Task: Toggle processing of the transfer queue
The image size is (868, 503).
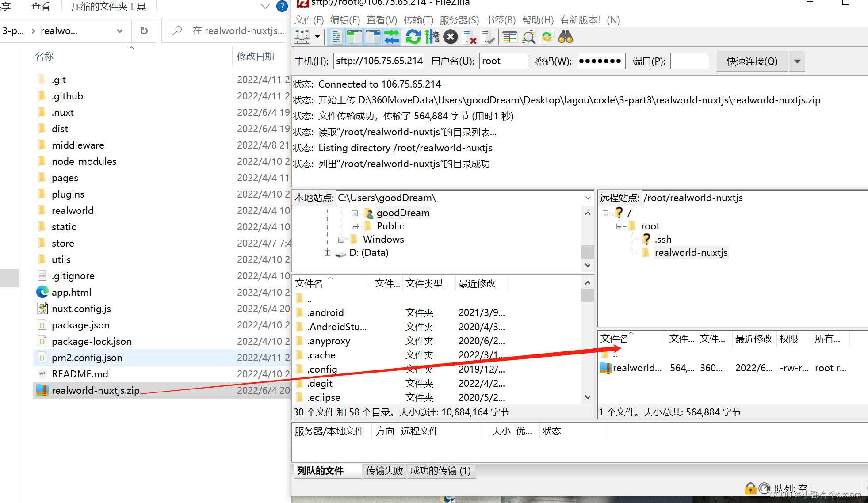Action: [x=432, y=37]
